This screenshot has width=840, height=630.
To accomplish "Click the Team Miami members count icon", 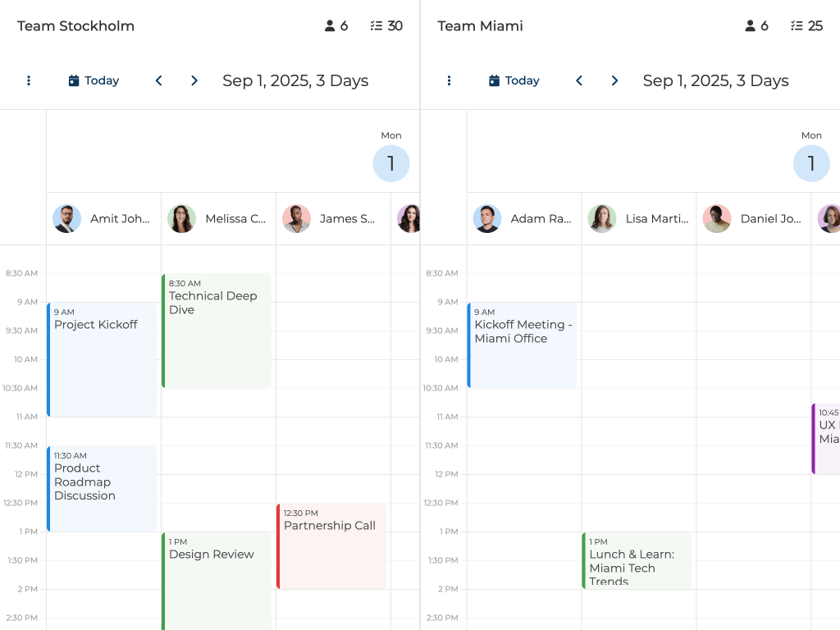I will 750,26.
